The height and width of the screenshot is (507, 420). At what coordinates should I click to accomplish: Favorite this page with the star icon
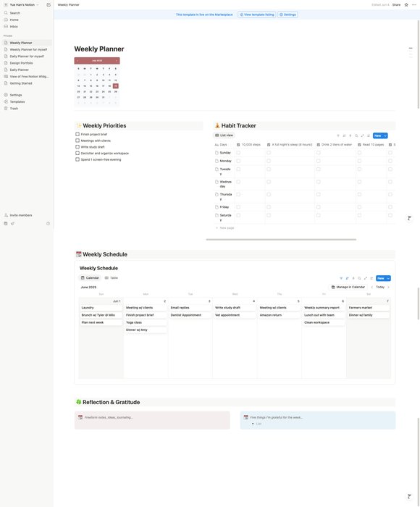(406, 5)
